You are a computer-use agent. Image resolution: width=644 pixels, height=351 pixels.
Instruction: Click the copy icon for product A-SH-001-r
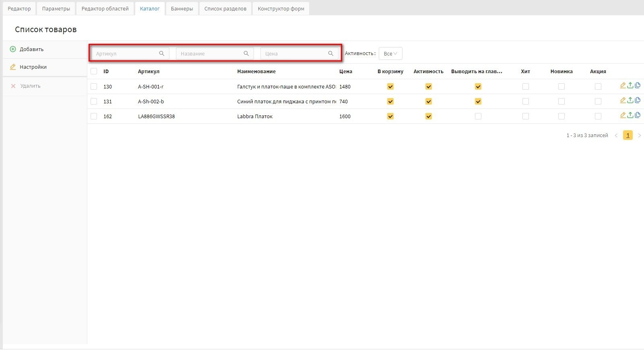[638, 85]
